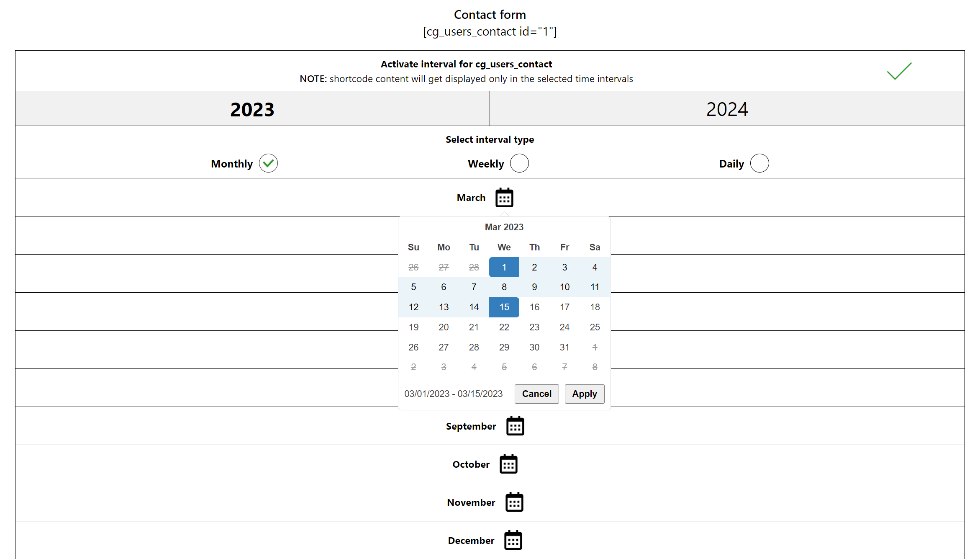980x559 pixels.
Task: Navigate to March 2023 month header
Action: tap(504, 227)
